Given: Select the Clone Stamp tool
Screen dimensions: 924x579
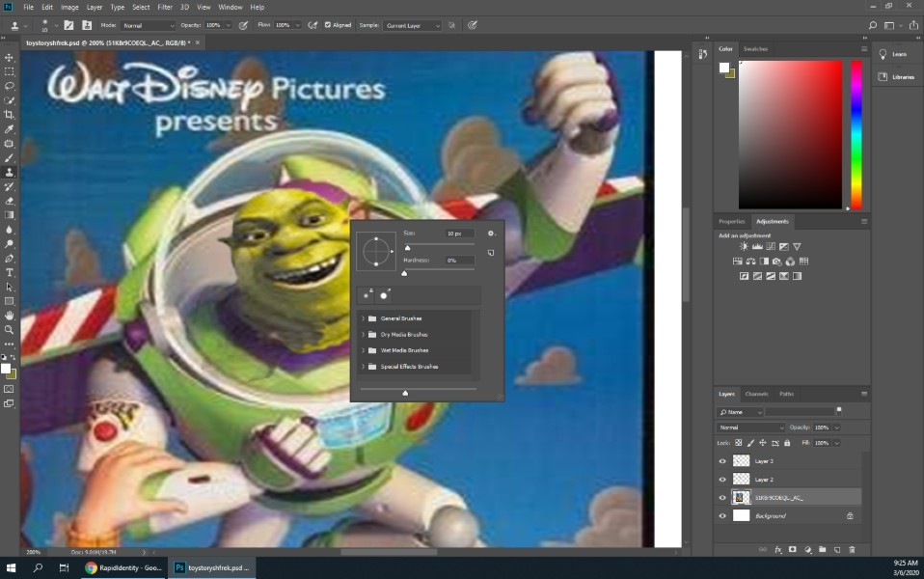Looking at the screenshot, I should [x=9, y=172].
